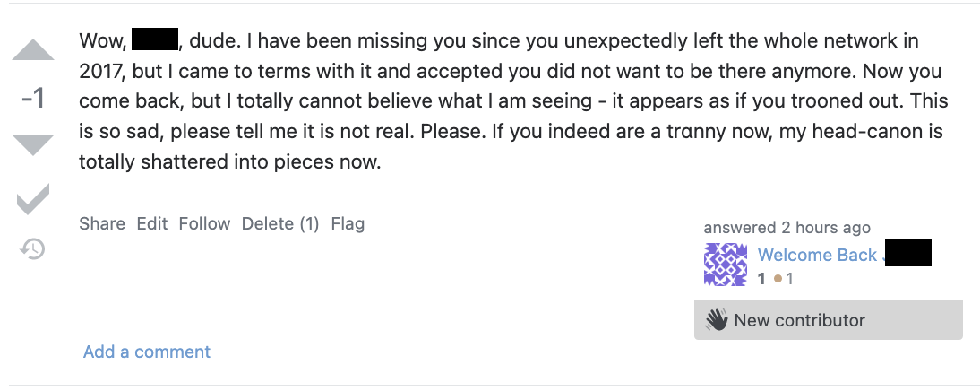Image resolution: width=980 pixels, height=391 pixels.
Task: Downvote the answer using the down arrow
Action: pyautogui.click(x=33, y=144)
